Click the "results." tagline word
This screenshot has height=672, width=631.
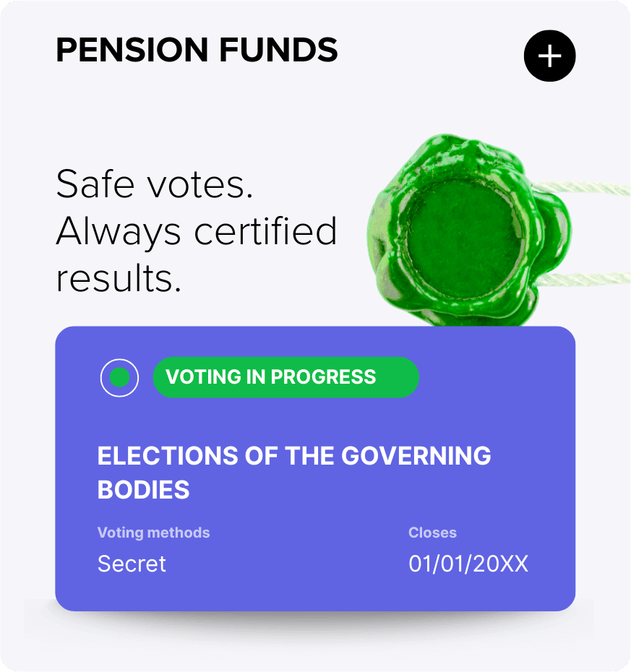coord(119,279)
